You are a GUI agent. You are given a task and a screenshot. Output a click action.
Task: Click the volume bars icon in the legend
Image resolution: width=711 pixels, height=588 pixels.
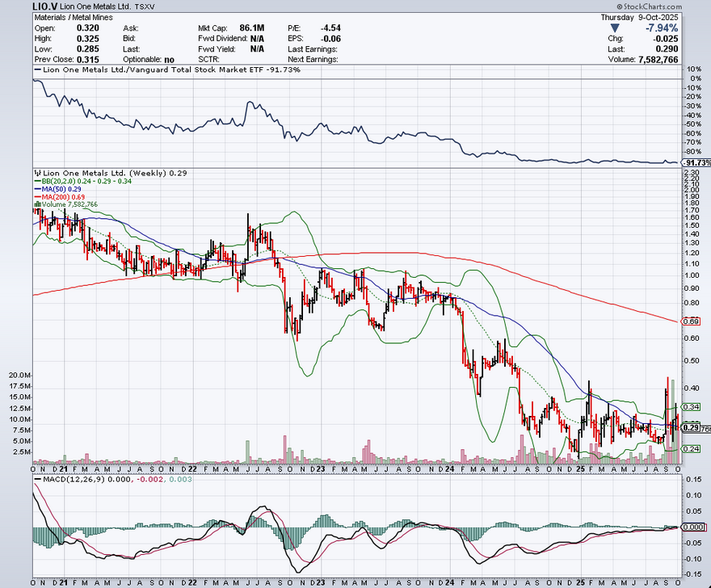[36, 205]
